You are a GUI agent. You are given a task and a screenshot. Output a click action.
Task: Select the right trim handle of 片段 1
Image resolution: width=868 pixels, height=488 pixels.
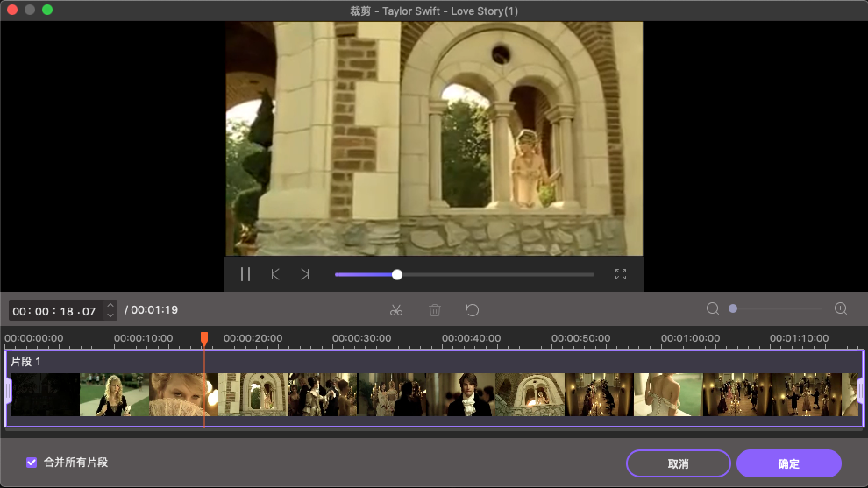pos(860,390)
